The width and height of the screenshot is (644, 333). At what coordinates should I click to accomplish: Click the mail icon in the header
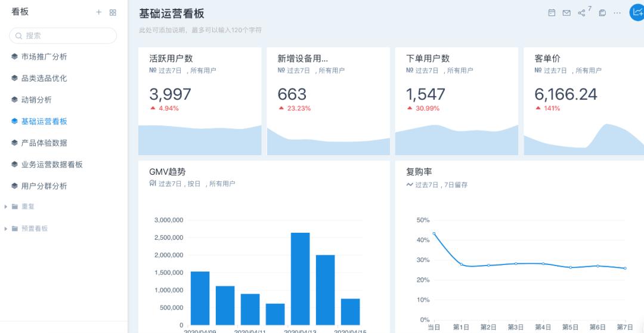(566, 13)
